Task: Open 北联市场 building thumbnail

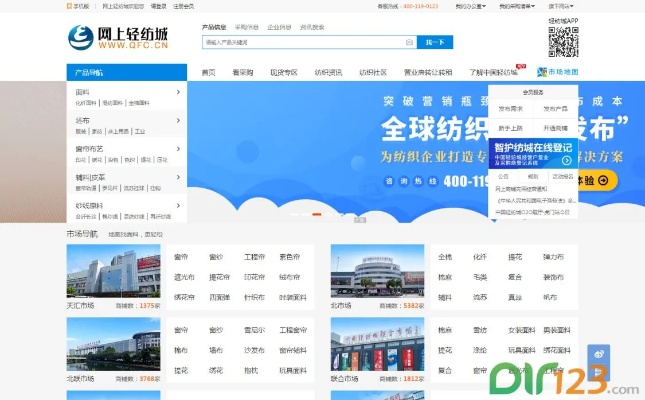Action: tap(114, 344)
